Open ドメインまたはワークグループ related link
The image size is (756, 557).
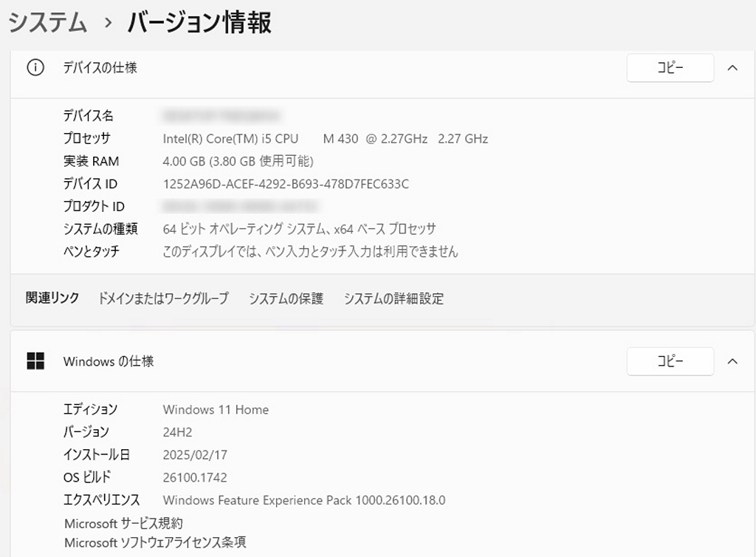click(163, 298)
